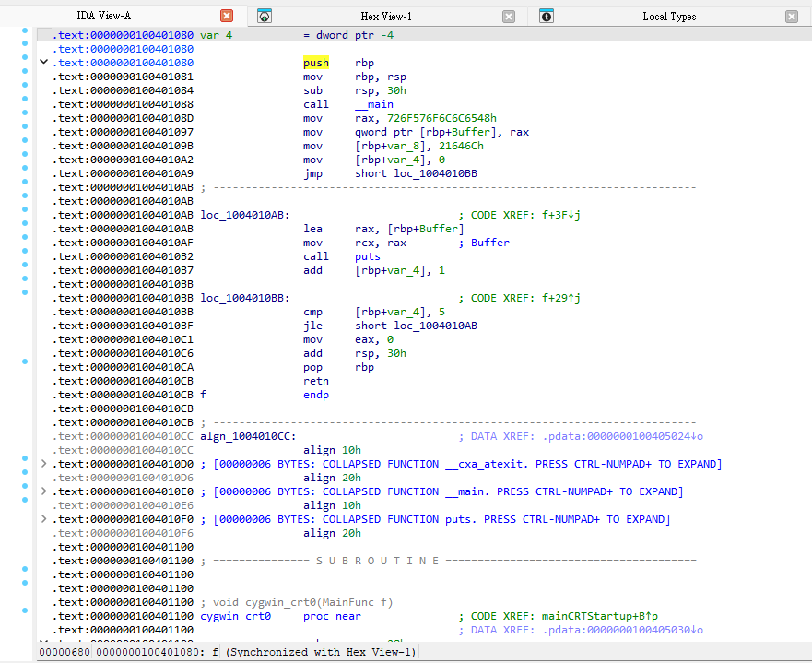Select the IDA View-A tab

coord(103,17)
